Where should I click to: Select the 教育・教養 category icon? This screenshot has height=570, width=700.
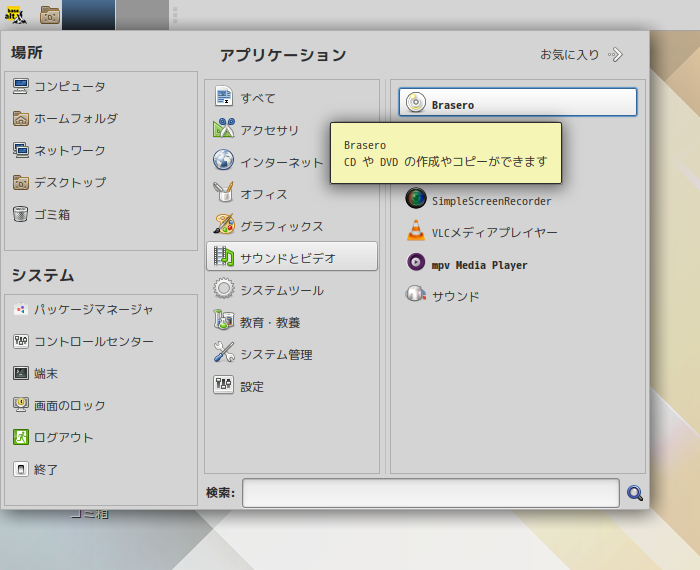(223, 320)
